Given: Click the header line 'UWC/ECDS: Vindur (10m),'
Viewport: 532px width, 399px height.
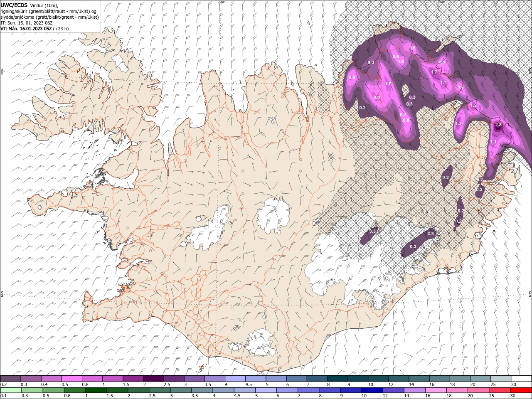Looking at the screenshot, I should point(29,5).
